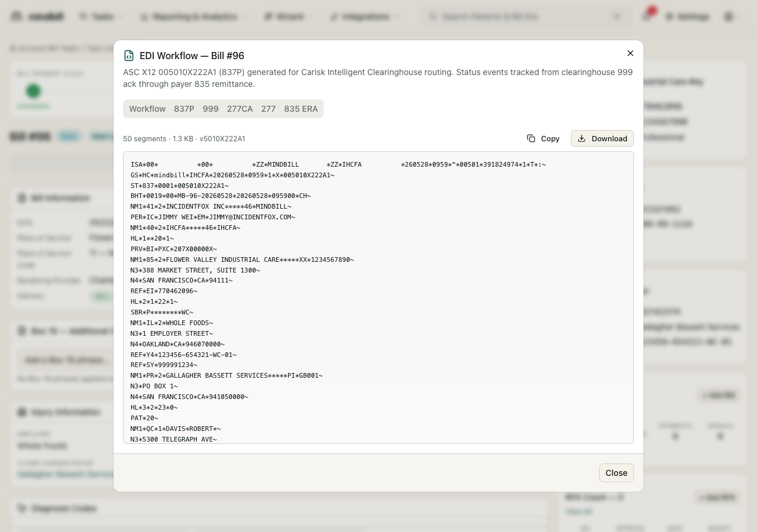This screenshot has height=532, width=757.
Task: Click the HL*3*2*23*0 segment line
Action: (154, 407)
